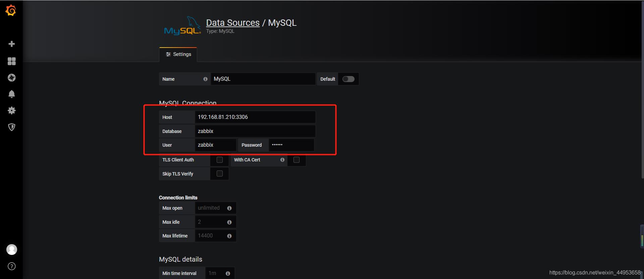Screen dimensions: 644x279
Task: Click the page vertical scrollbar
Action: click(642, 90)
